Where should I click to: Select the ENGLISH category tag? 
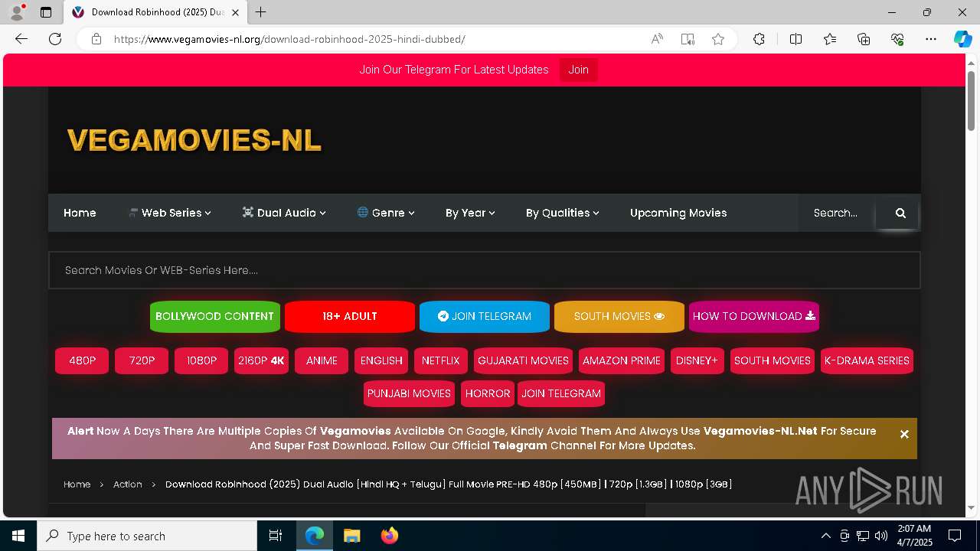(x=381, y=360)
